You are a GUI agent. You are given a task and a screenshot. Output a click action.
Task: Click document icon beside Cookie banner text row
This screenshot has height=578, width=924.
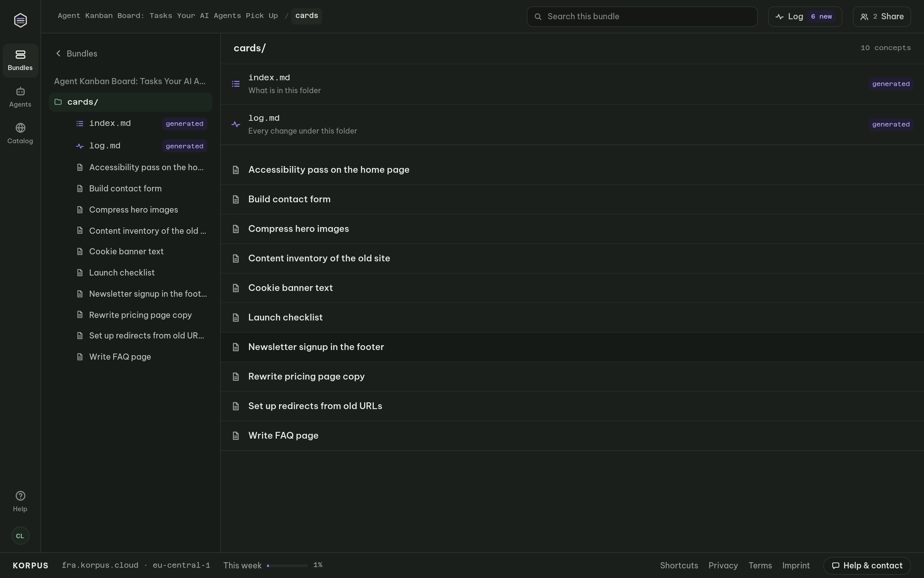[235, 288]
